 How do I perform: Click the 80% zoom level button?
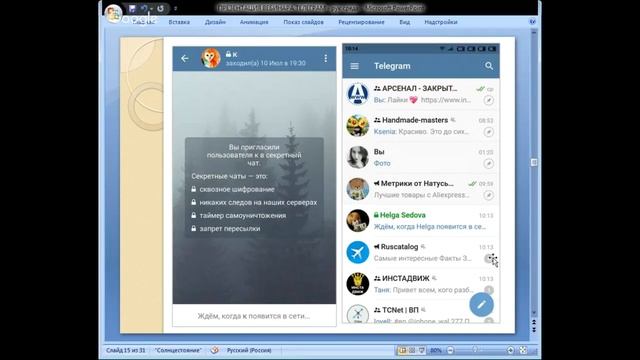point(436,350)
